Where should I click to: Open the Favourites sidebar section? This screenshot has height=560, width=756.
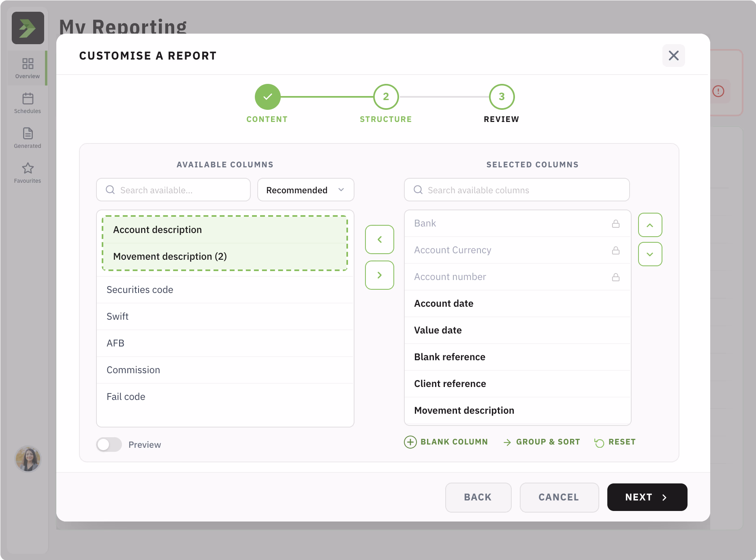tap(28, 173)
